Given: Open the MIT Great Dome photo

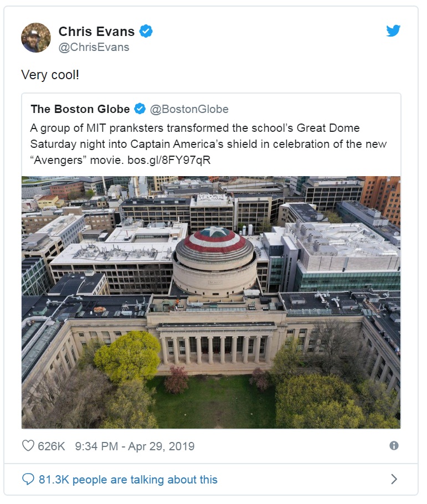Looking at the screenshot, I should pos(211,302).
